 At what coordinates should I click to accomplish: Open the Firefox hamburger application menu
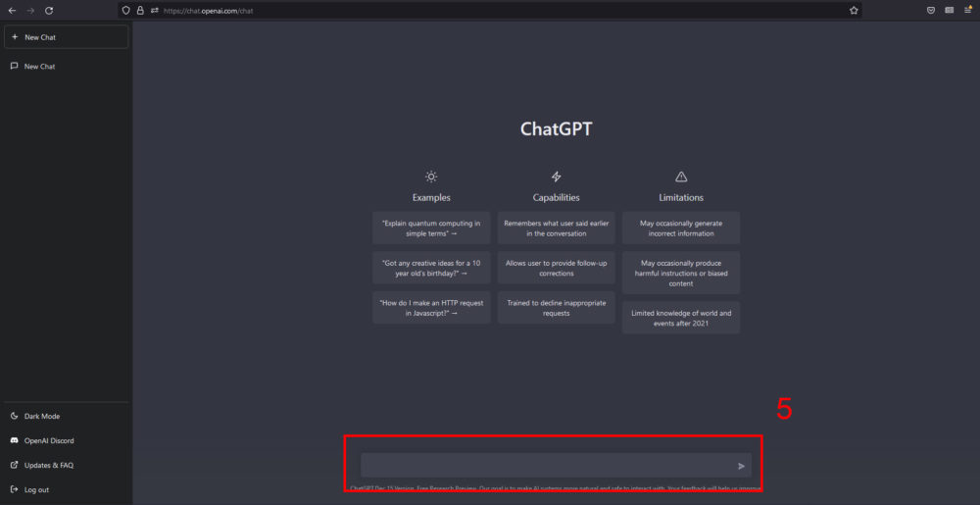(x=967, y=11)
